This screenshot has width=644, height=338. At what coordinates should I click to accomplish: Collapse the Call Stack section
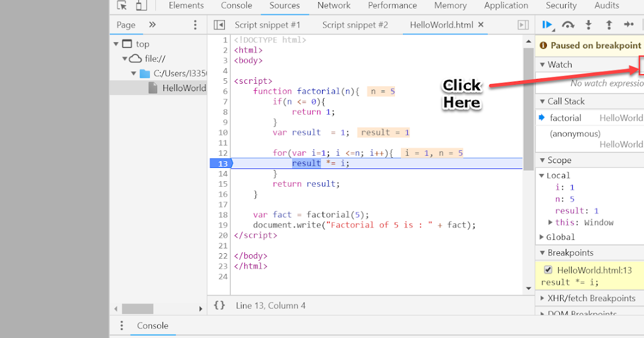542,101
